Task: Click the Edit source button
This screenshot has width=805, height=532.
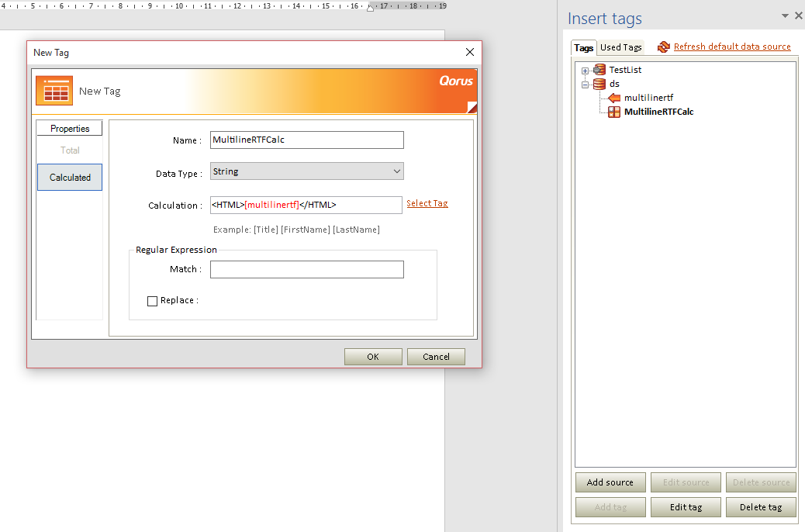Action: [x=686, y=482]
